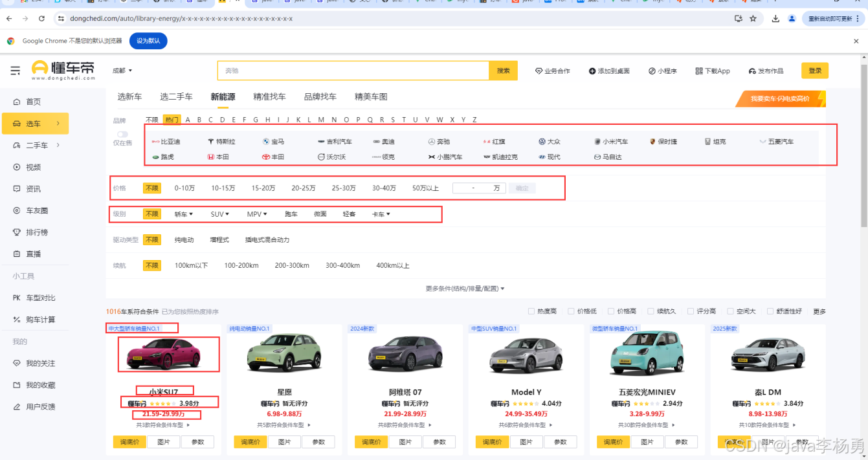
Task: Expand 选车 submenu arrow in the sidebar
Action: click(x=58, y=123)
